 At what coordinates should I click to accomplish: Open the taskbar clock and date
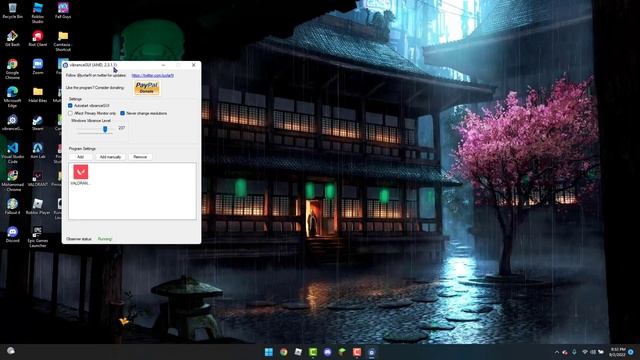[x=617, y=352]
